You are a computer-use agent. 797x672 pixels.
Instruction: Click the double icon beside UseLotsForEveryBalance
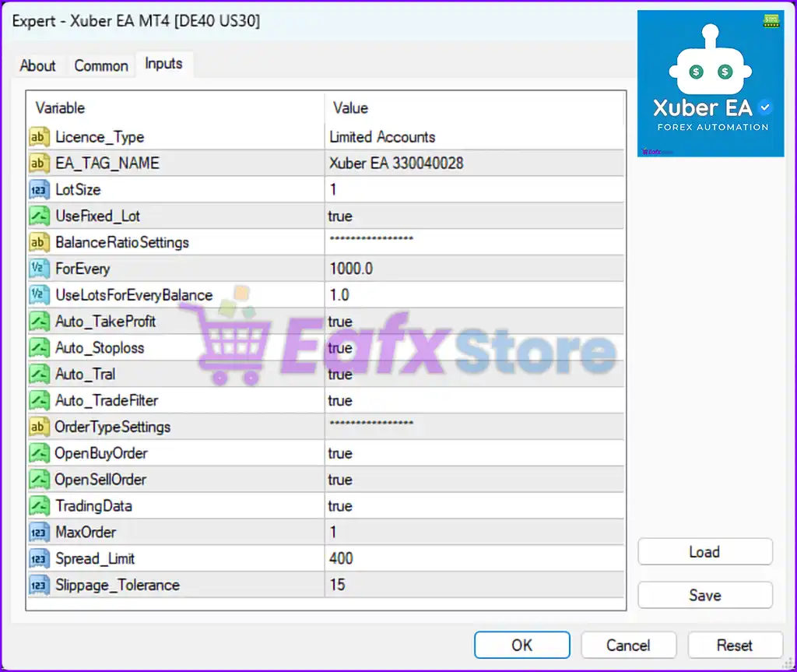(39, 295)
